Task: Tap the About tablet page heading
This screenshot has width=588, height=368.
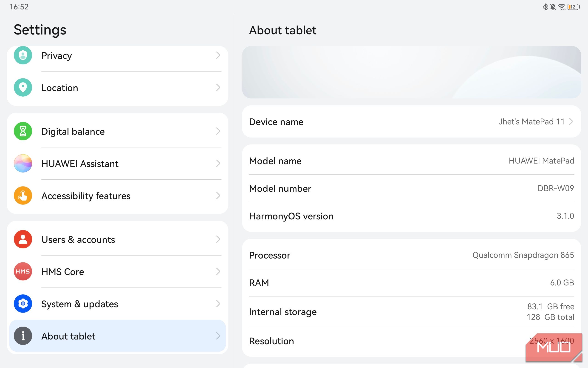Action: [x=283, y=30]
